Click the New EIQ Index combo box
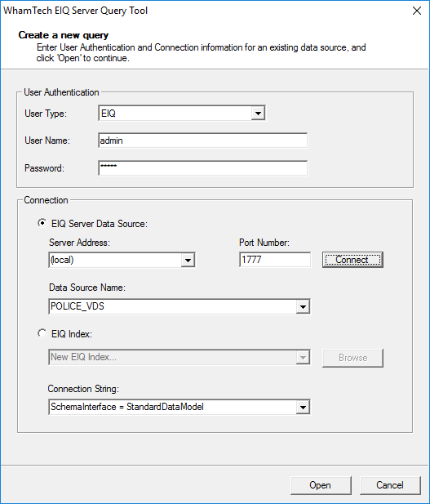 180,357
